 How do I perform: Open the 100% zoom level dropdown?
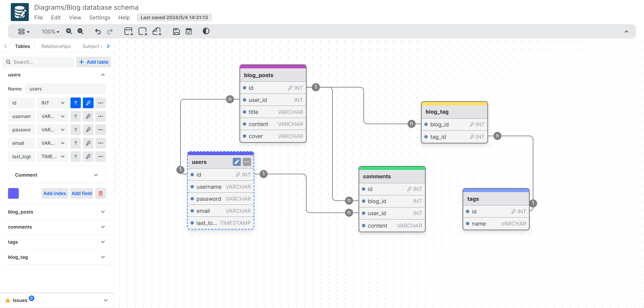point(51,32)
